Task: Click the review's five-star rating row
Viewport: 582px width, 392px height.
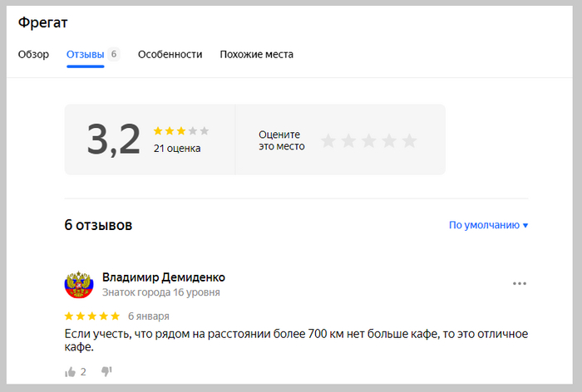Action: click(92, 316)
